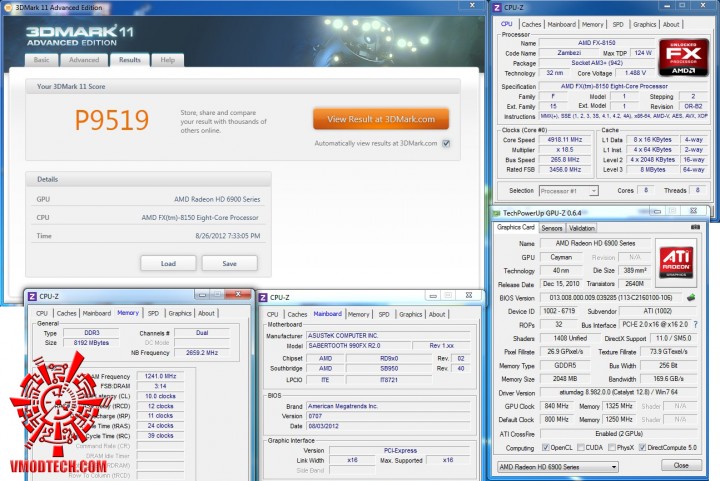The width and height of the screenshot is (720, 481).
Task: Open the SPD tab in the top-right CPU-Z window
Action: pos(618,24)
